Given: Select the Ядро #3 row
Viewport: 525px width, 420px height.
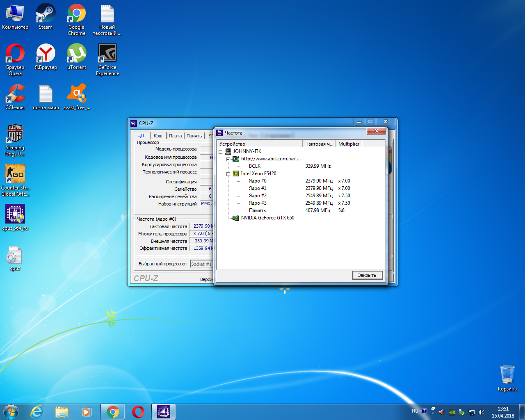Looking at the screenshot, I should (x=258, y=203).
